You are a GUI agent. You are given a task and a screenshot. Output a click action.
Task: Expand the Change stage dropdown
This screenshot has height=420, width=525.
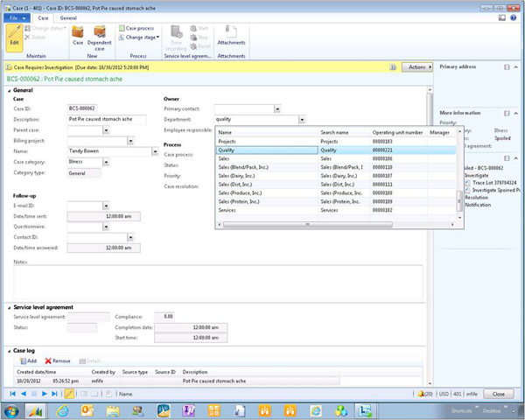[141, 38]
